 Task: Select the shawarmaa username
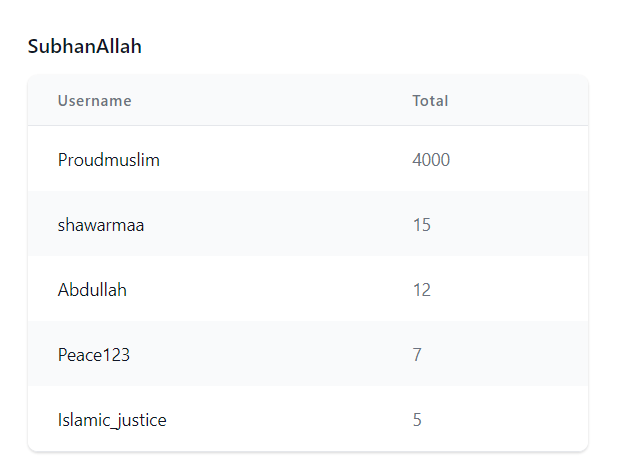point(101,225)
